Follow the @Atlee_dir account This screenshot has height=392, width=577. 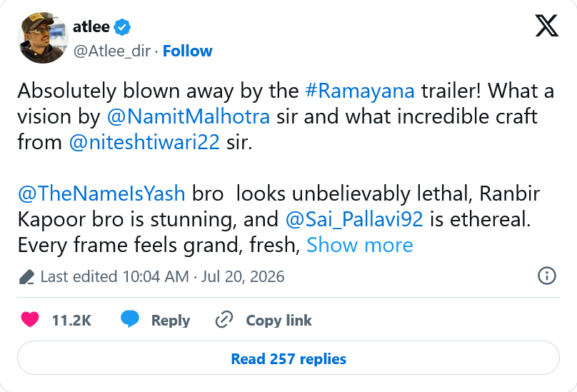coord(187,51)
